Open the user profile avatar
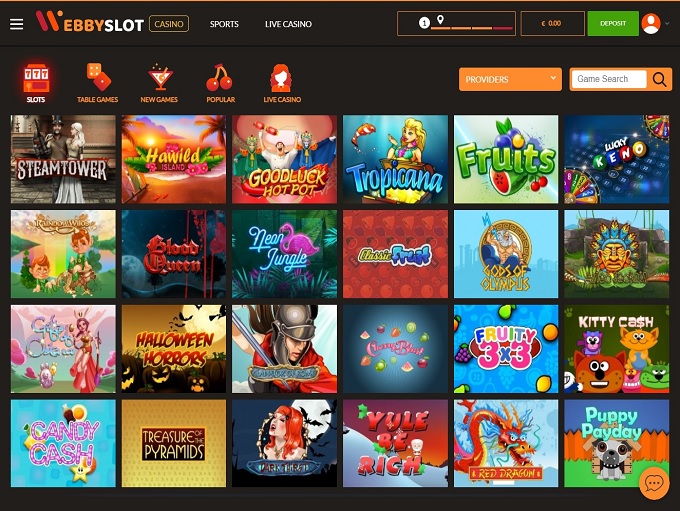Screen dimensions: 680x511 pos(651,23)
